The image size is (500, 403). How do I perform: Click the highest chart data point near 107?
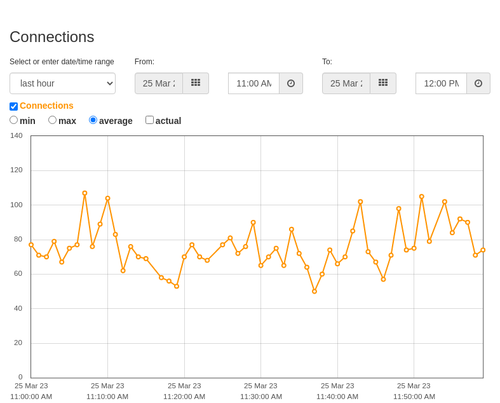(x=85, y=193)
